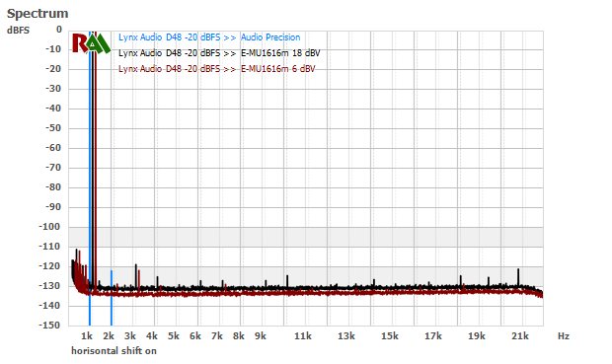Click the 11k frequency axis label
Screen dimensions: 612x364
click(x=303, y=336)
